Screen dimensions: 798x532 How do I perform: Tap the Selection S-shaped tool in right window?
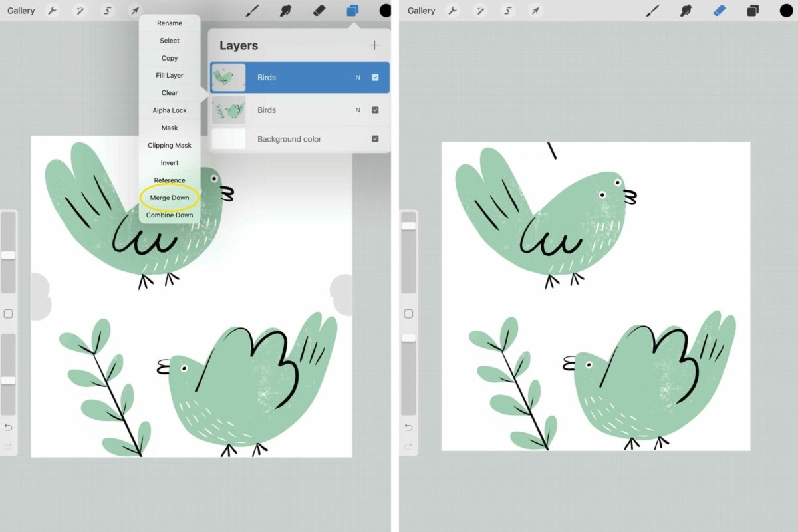tap(507, 11)
